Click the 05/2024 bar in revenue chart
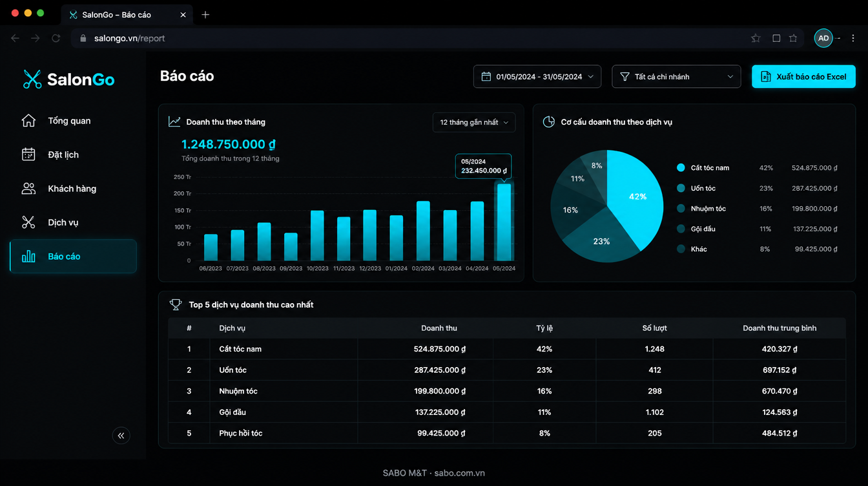868x486 pixels. tap(504, 222)
